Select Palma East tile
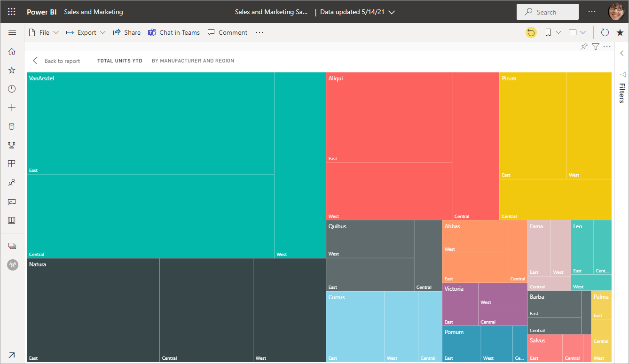 pos(601,305)
